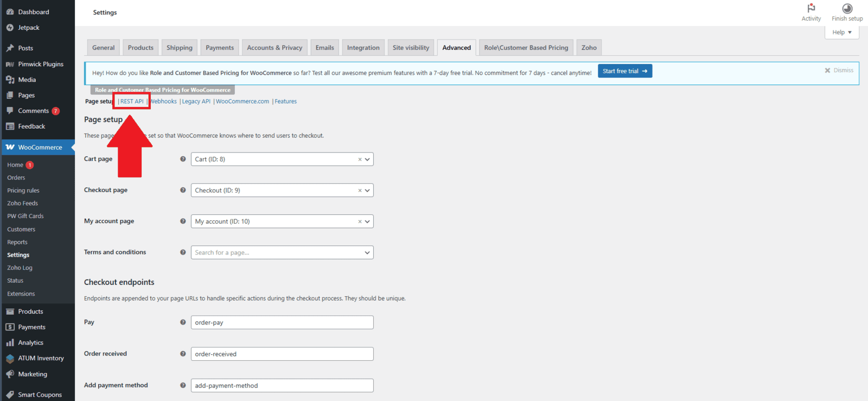Open Analytics in admin sidebar
The image size is (868, 401).
tap(30, 343)
